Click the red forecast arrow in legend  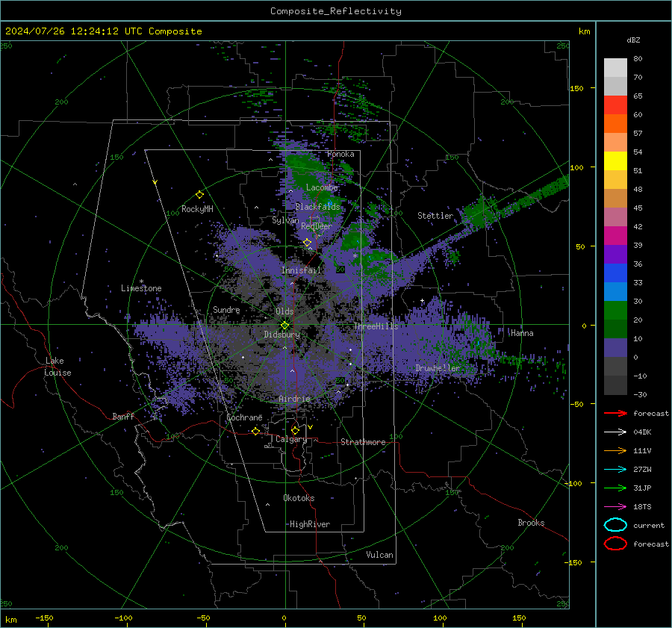coord(615,413)
